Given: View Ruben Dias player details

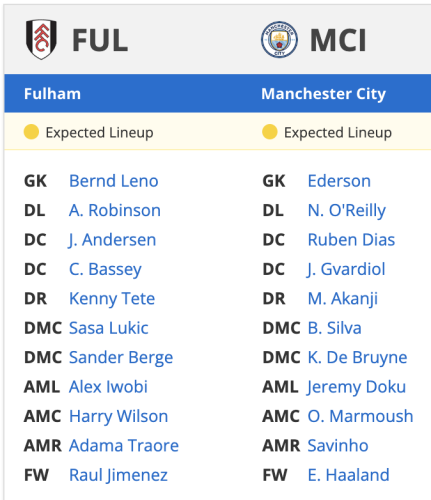Looking at the screenshot, I should point(351,240).
